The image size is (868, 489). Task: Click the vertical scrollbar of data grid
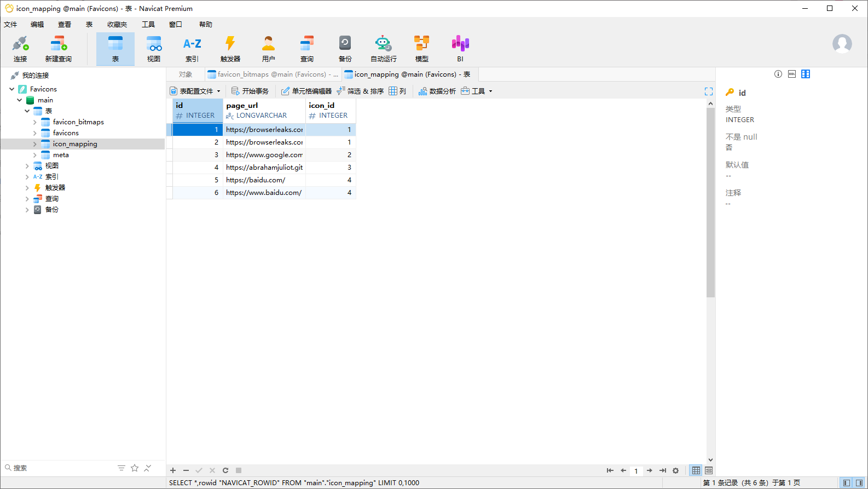coord(710,203)
